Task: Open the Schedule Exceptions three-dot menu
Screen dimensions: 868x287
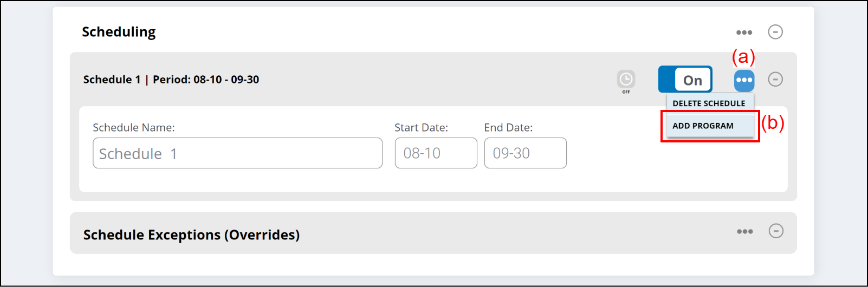Action: point(744,232)
